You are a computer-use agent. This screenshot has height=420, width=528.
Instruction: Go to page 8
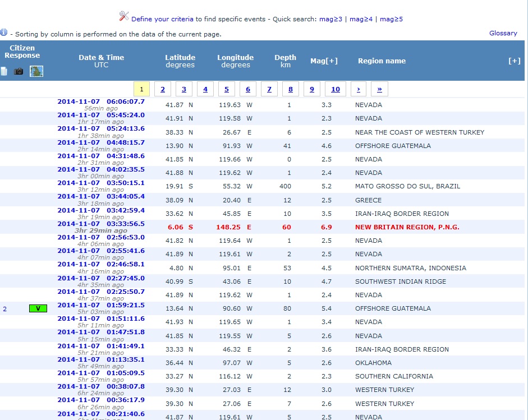click(291, 89)
